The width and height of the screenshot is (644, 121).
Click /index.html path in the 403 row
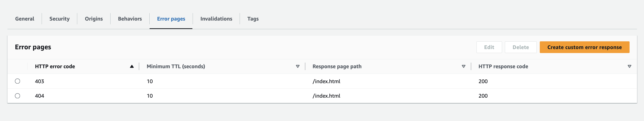(326, 81)
